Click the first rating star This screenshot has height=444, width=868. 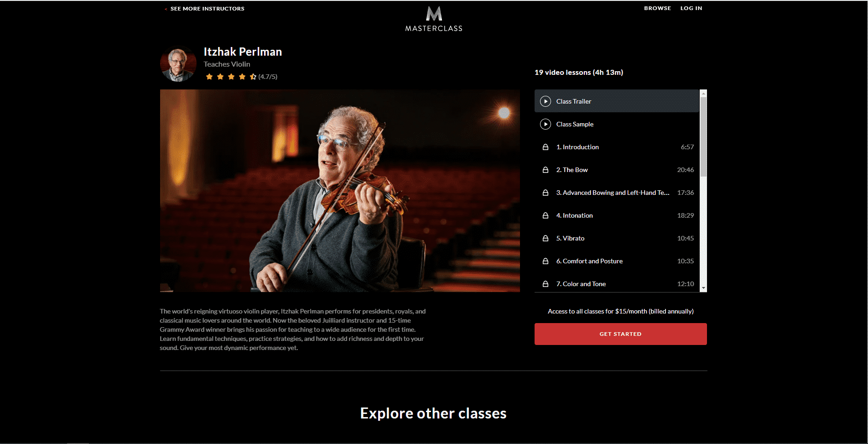click(x=209, y=77)
